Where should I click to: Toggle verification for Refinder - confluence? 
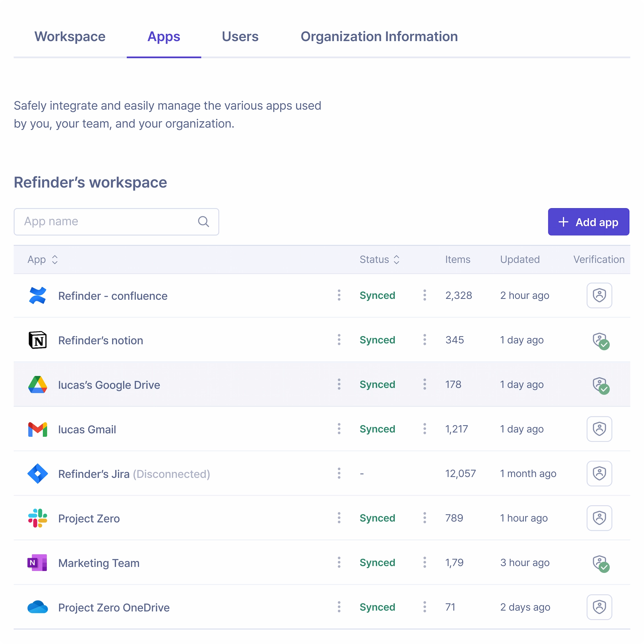[599, 295]
